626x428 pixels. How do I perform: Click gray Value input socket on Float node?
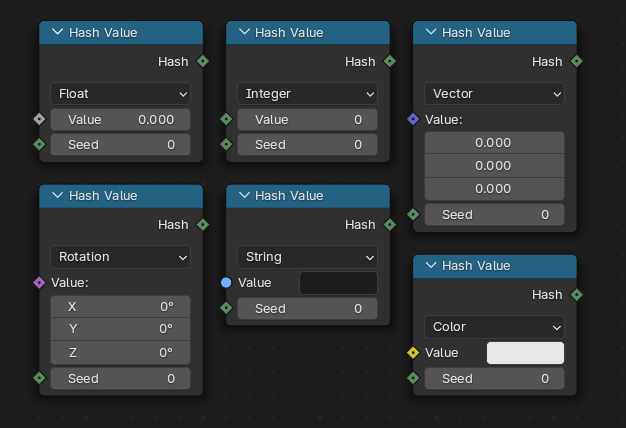39,119
